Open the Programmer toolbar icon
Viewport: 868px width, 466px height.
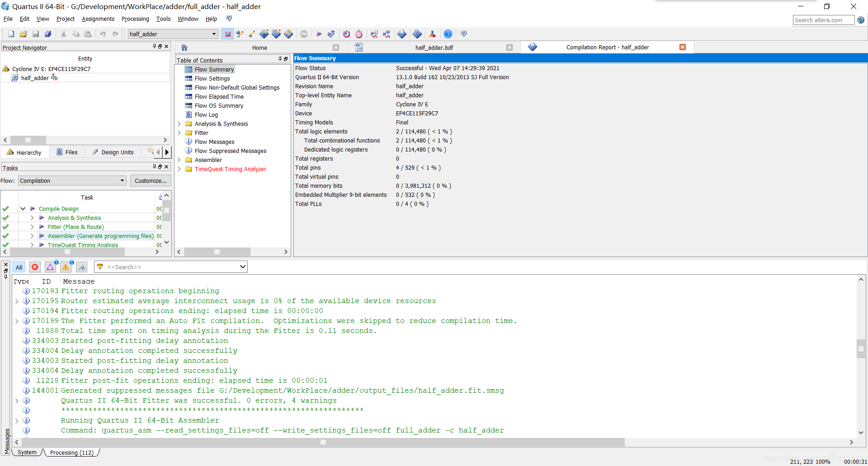pyautogui.click(x=417, y=34)
